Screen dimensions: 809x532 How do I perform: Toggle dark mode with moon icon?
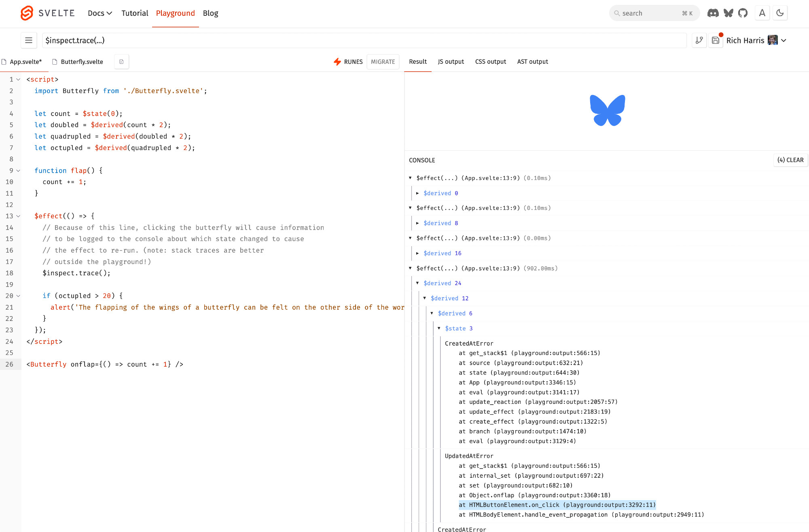[780, 13]
